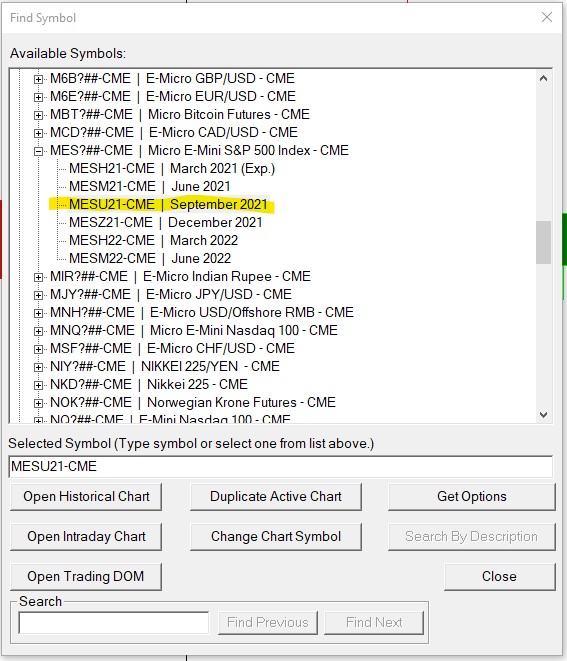Select MCD?##-CME E-Micro CAD/USD row text
Image resolution: width=567 pixels, height=661 pixels.
tap(174, 132)
